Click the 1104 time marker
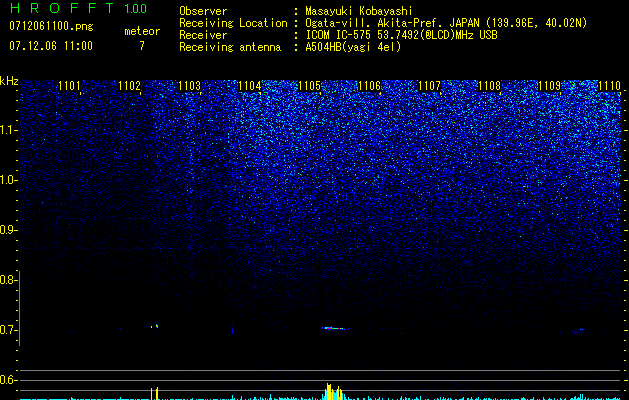This screenshot has width=629, height=400. click(250, 86)
